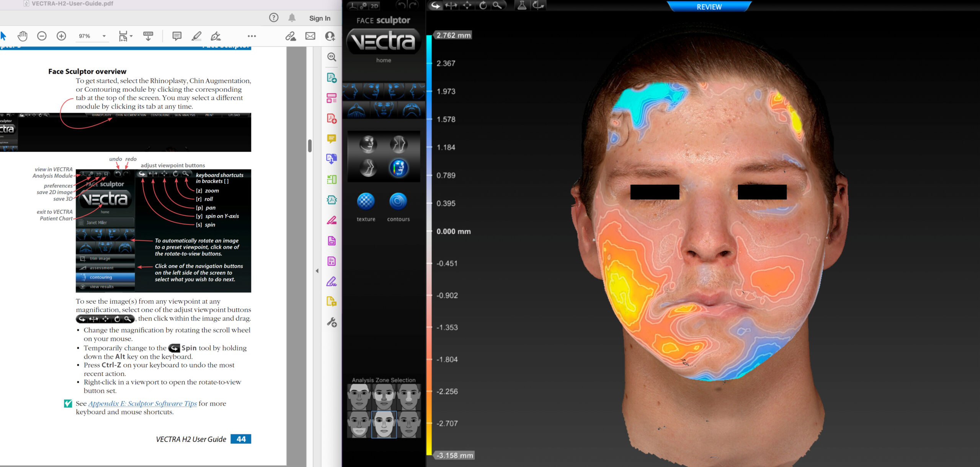980x467 pixels.
Task: Select the Roll viewpoint tool
Action: click(x=483, y=5)
